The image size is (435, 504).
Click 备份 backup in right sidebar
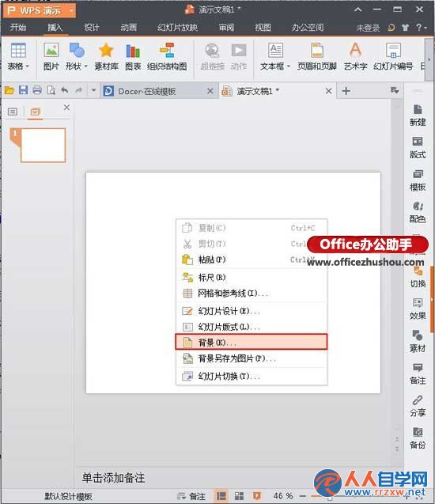coord(418,438)
